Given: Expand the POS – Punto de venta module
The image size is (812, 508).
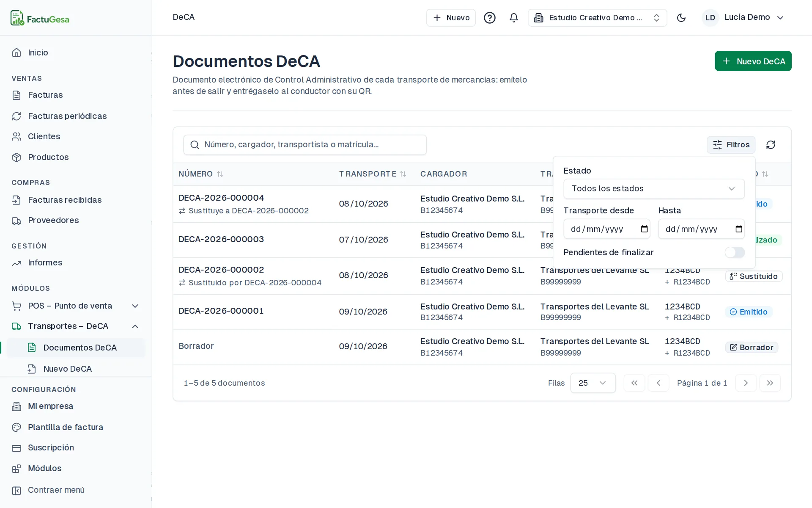Looking at the screenshot, I should coord(76,306).
